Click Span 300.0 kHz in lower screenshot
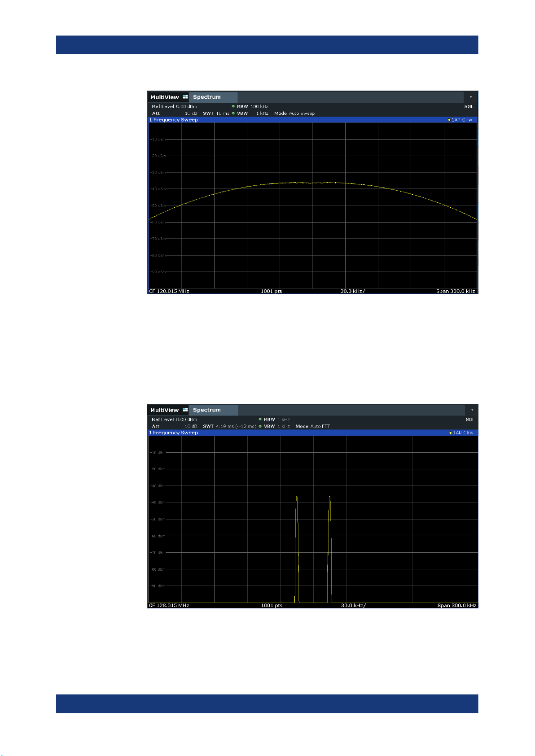The height and width of the screenshot is (756, 535). pos(457,605)
